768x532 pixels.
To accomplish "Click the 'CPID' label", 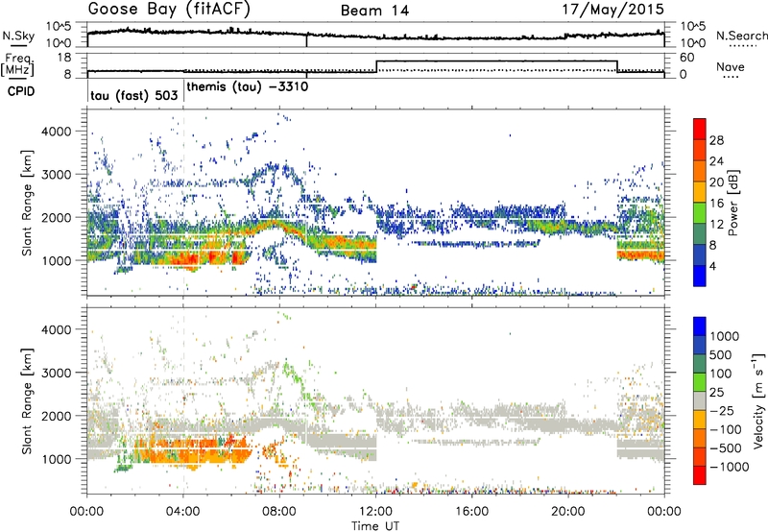I will [21, 91].
